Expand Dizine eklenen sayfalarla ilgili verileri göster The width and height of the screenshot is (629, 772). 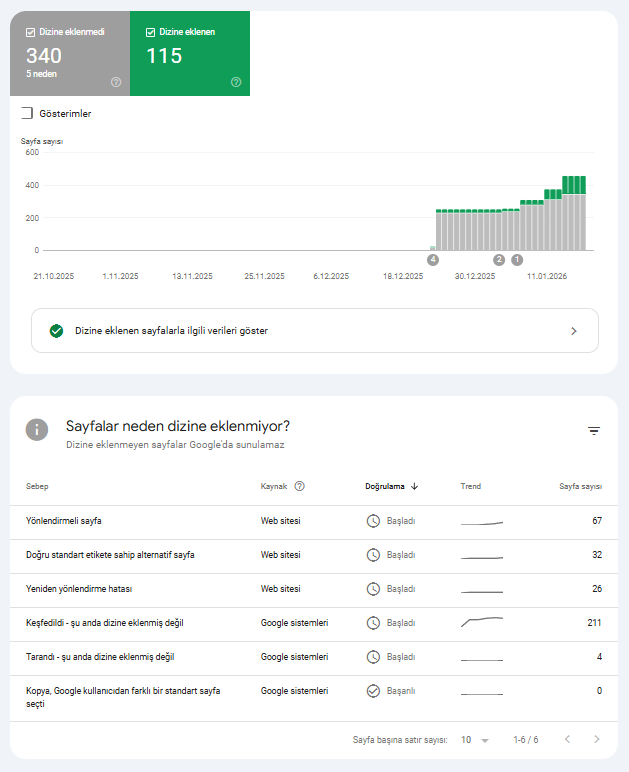(x=315, y=331)
